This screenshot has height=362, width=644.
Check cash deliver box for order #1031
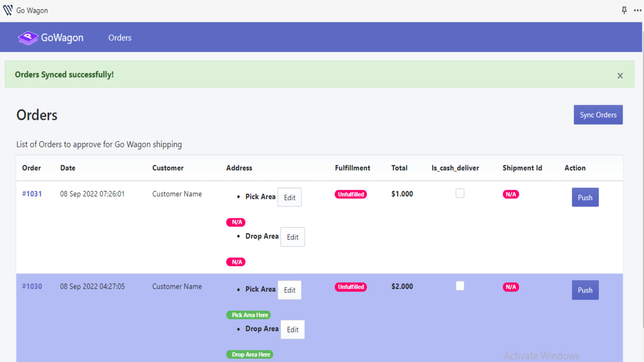tap(460, 193)
